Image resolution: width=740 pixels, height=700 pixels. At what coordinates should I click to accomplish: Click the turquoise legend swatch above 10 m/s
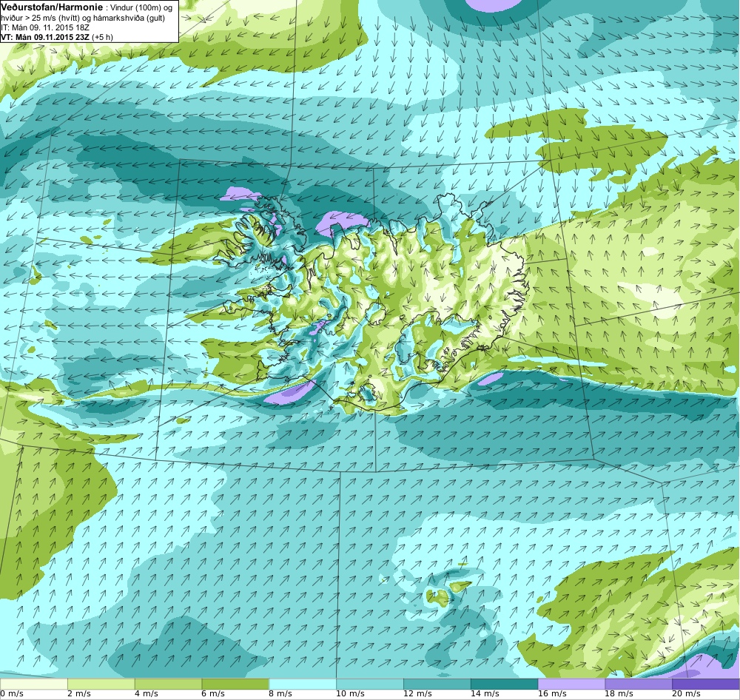coord(370,684)
